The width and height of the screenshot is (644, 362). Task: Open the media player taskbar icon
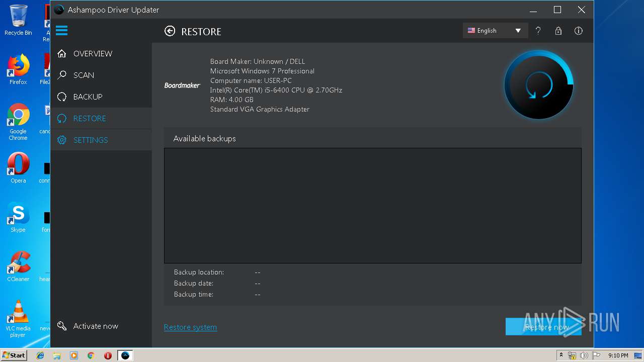[x=74, y=355]
